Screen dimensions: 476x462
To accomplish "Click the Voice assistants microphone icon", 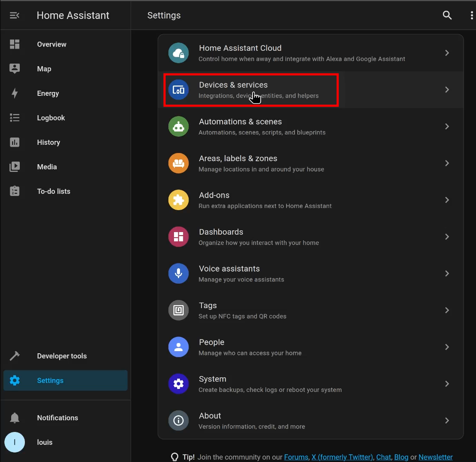I will 179,273.
